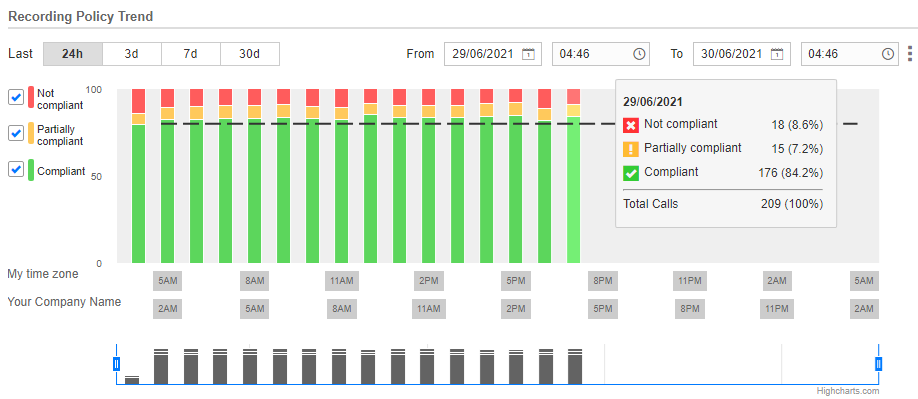Open the To date calendar picker icon
The height and width of the screenshot is (399, 918).
[x=776, y=54]
